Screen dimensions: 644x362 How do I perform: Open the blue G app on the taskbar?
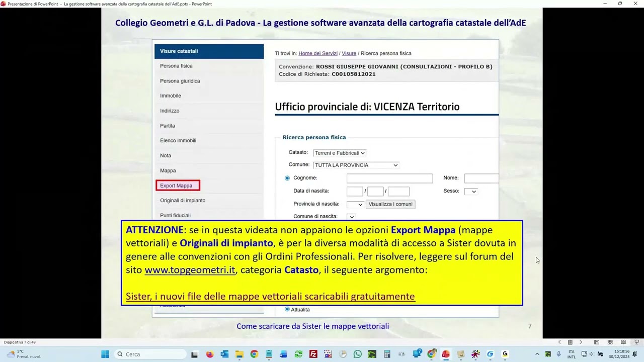[x=490, y=354]
